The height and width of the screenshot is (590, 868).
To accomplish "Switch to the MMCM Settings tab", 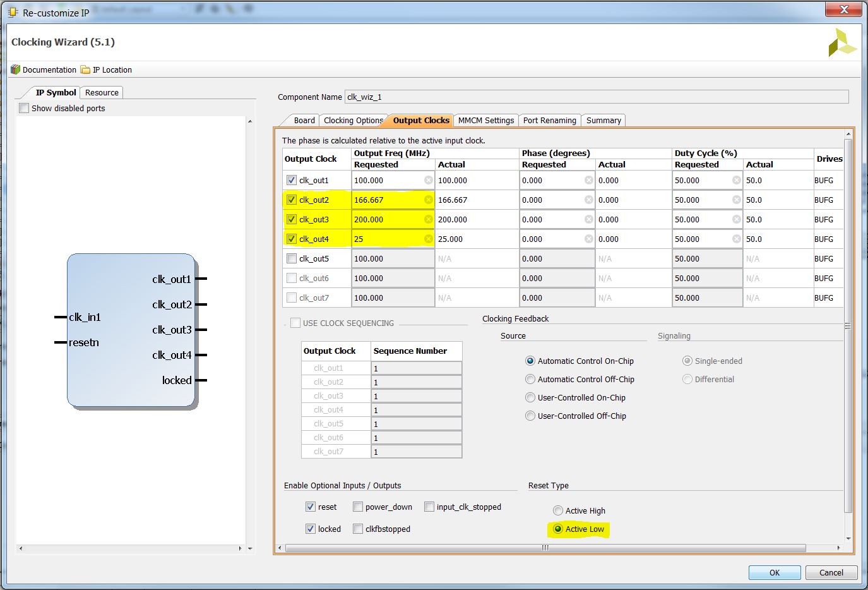I will tap(486, 120).
